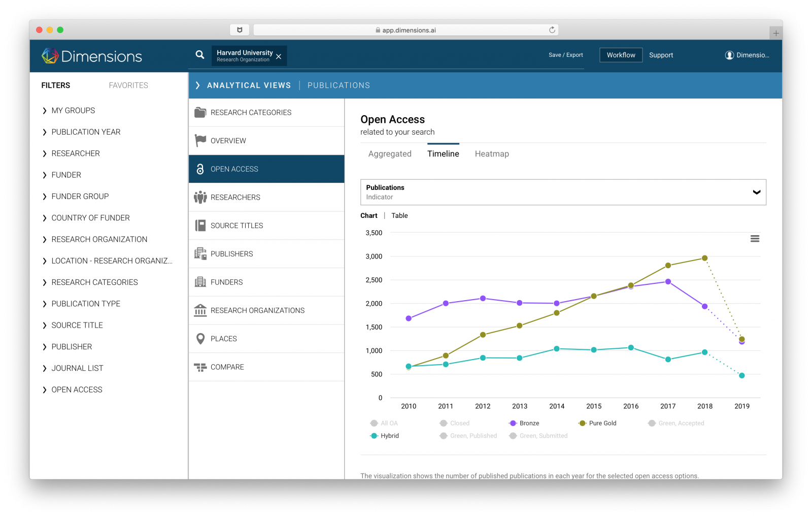The image size is (812, 518).
Task: Click the Places map pin icon
Action: point(200,339)
